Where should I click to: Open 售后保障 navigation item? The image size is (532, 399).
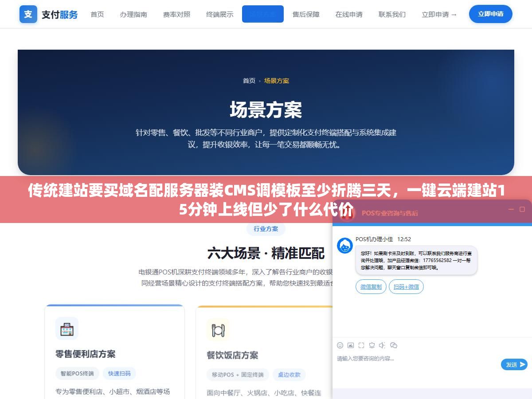pos(306,14)
